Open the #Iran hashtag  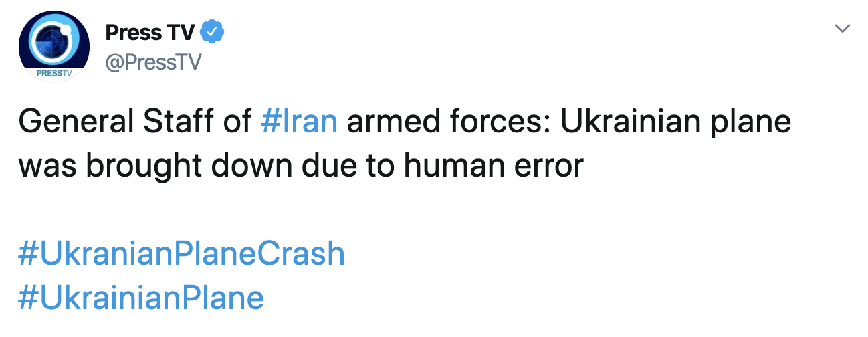pos(300,123)
